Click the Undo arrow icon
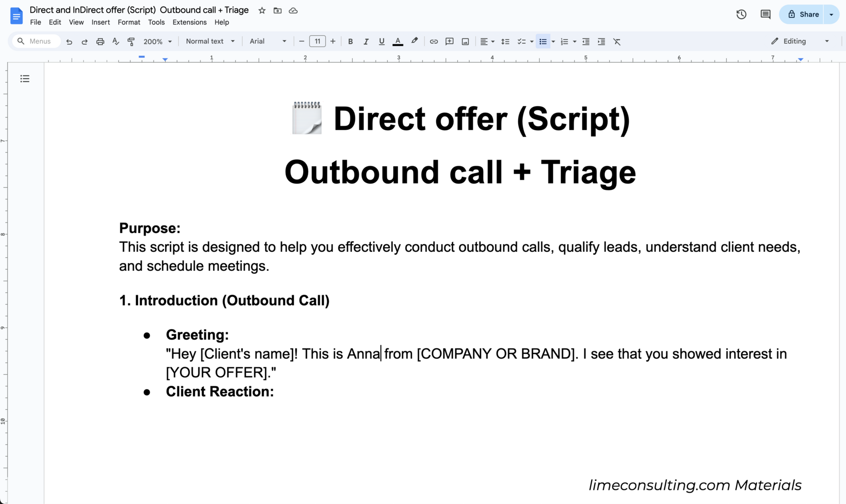846x504 pixels. point(69,42)
